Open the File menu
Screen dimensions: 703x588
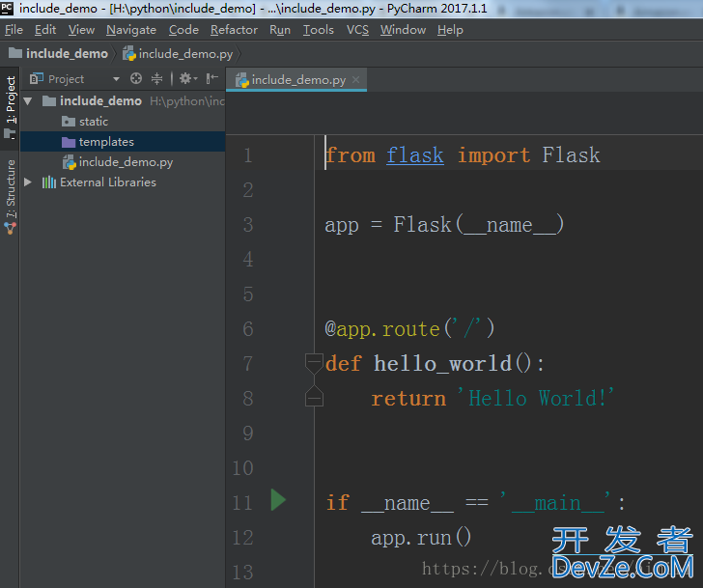click(14, 30)
